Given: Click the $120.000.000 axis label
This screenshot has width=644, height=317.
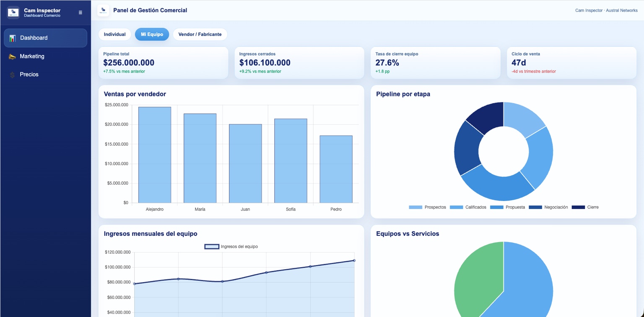Looking at the screenshot, I should point(117,253).
